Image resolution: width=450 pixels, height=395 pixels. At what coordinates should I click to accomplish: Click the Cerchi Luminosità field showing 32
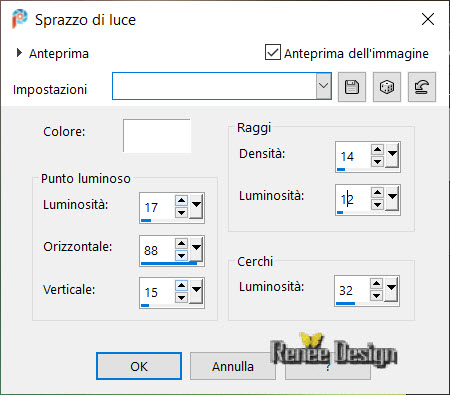pyautogui.click(x=352, y=290)
